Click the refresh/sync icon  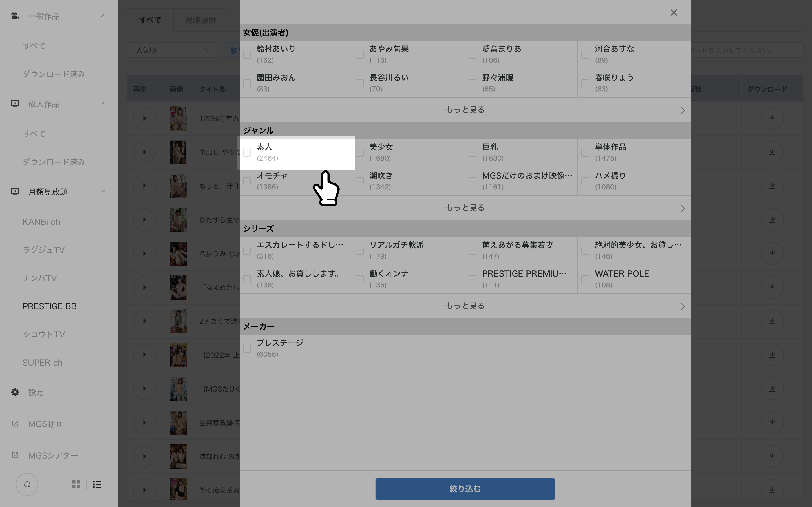(x=27, y=484)
